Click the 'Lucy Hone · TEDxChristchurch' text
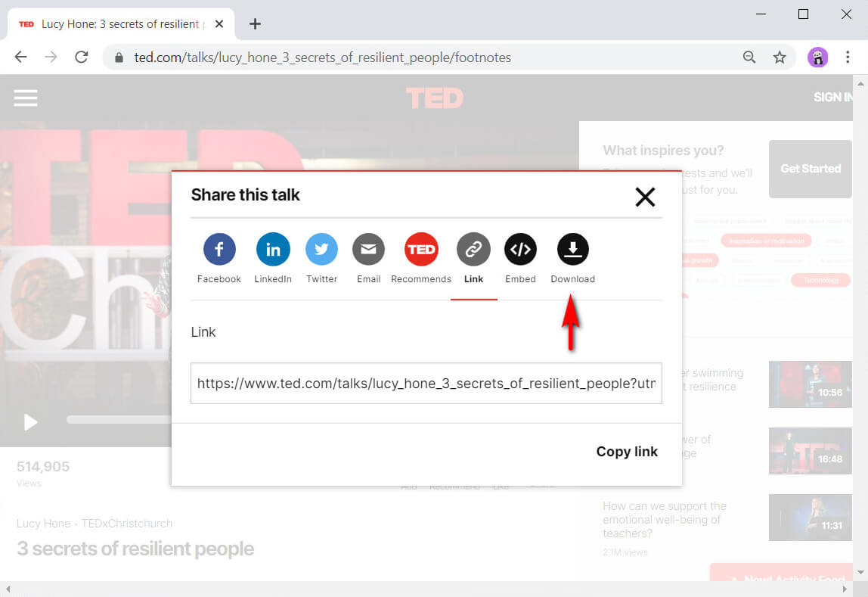Image resolution: width=868 pixels, height=597 pixels. [94, 524]
